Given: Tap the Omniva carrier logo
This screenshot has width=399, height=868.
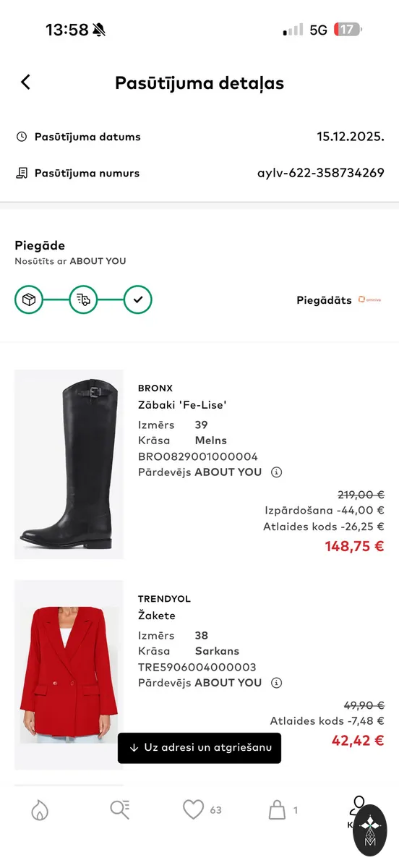Looking at the screenshot, I should [x=369, y=300].
